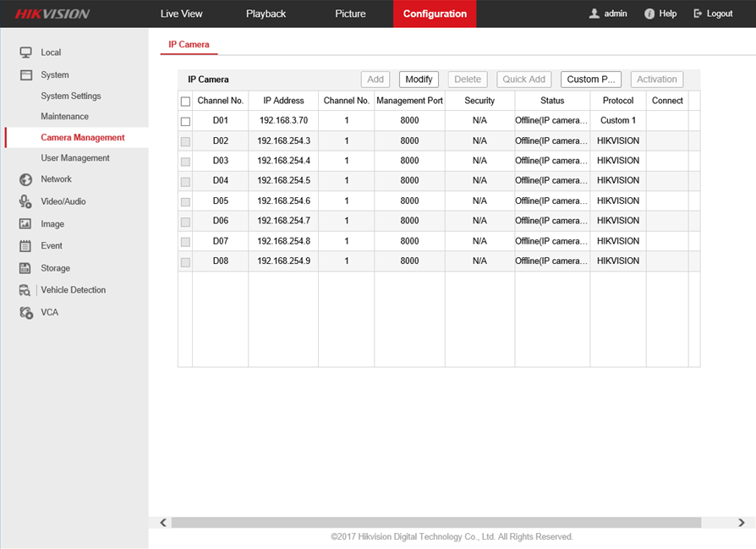
Task: Click the Storage disk icon
Action: click(x=25, y=268)
